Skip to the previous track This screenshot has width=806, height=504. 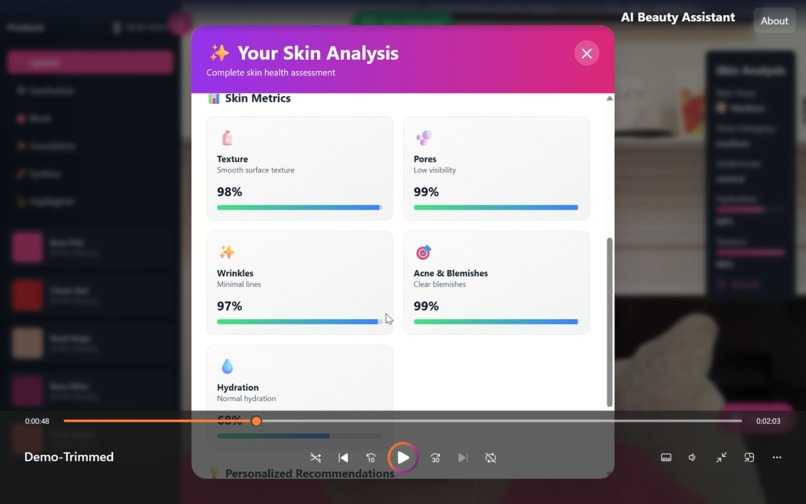343,458
